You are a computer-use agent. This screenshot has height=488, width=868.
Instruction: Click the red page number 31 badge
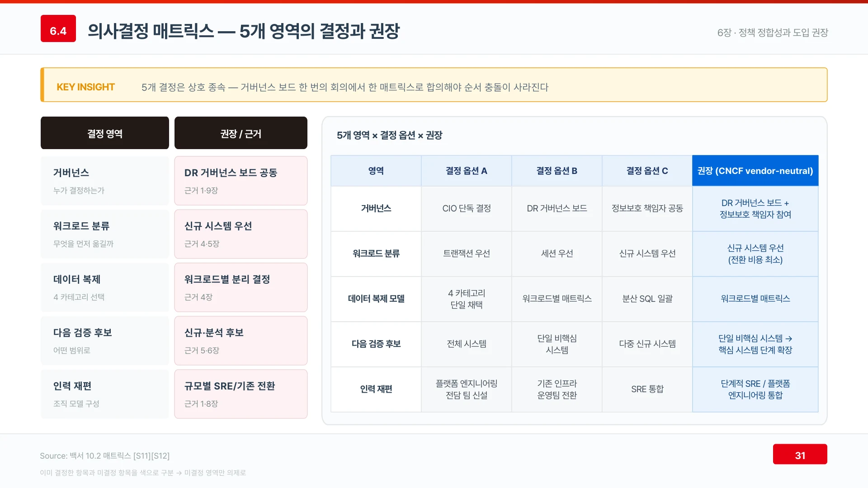click(x=800, y=454)
